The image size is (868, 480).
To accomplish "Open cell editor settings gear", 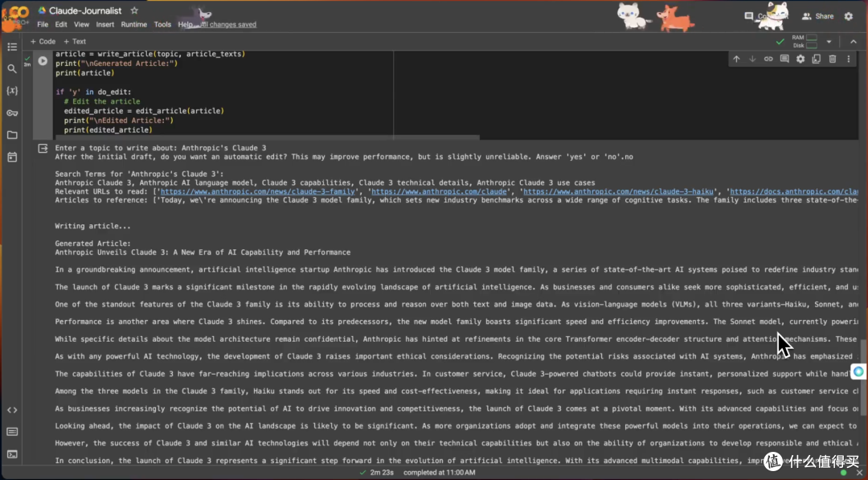I will click(800, 59).
